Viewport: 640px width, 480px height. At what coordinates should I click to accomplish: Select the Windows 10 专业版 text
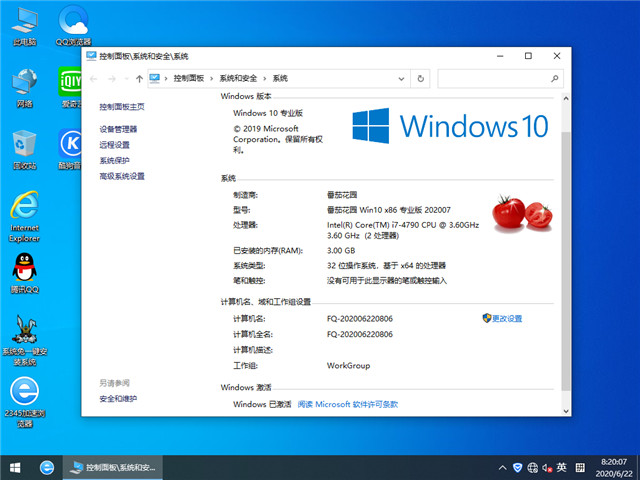point(268,113)
